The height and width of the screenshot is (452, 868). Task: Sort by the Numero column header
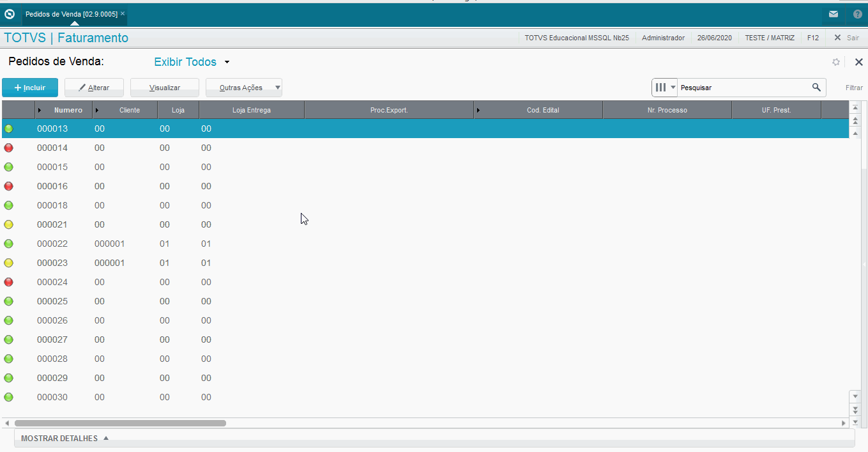(x=68, y=110)
